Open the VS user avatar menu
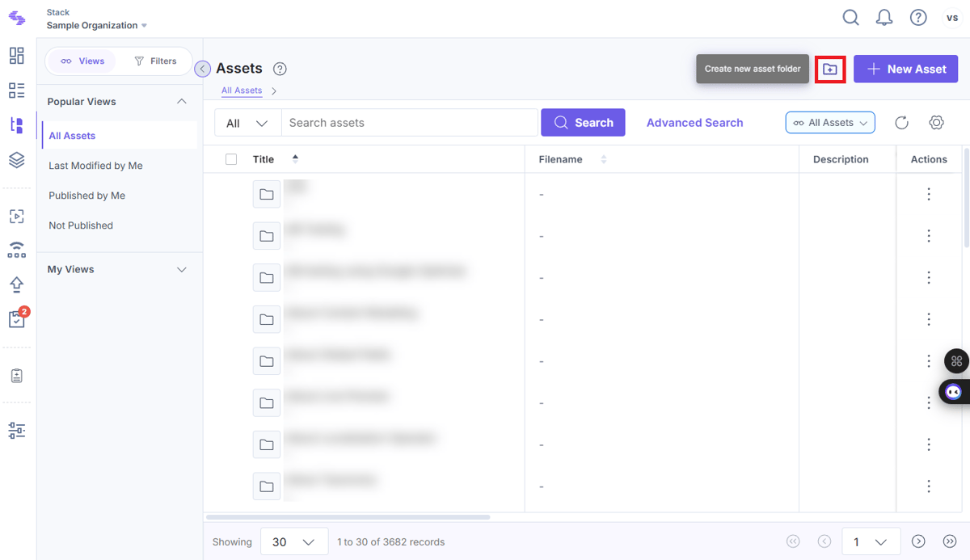Image resolution: width=970 pixels, height=560 pixels. pyautogui.click(x=952, y=18)
